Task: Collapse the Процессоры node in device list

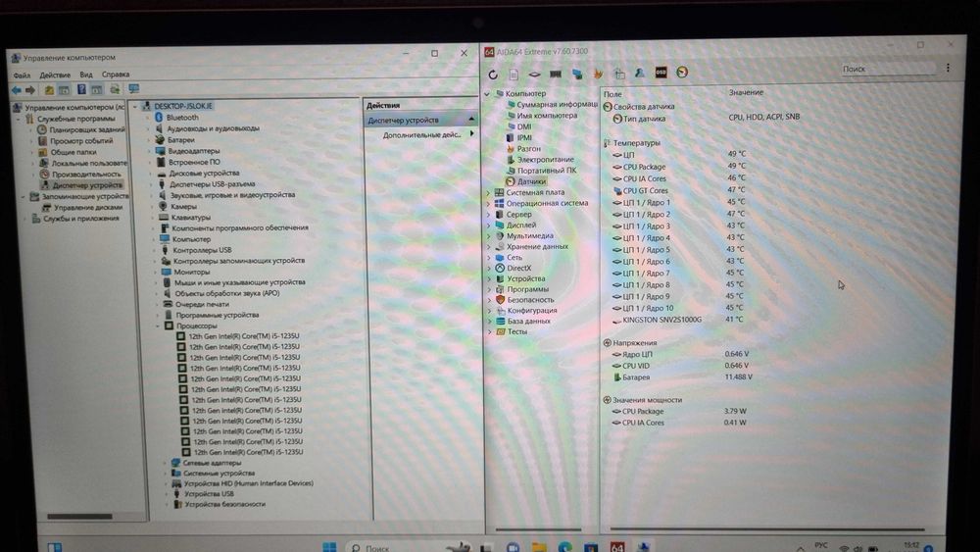Action: (158, 326)
